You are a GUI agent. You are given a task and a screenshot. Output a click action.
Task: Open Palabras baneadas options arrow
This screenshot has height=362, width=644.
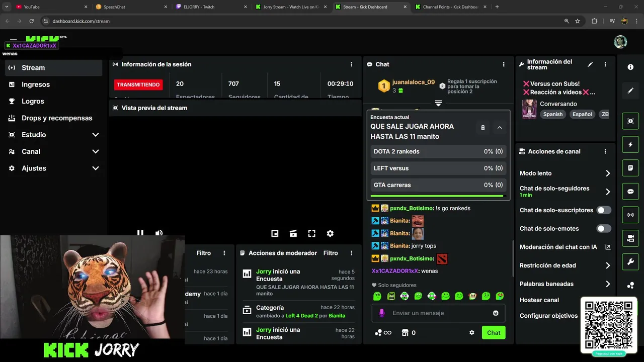[x=608, y=284]
